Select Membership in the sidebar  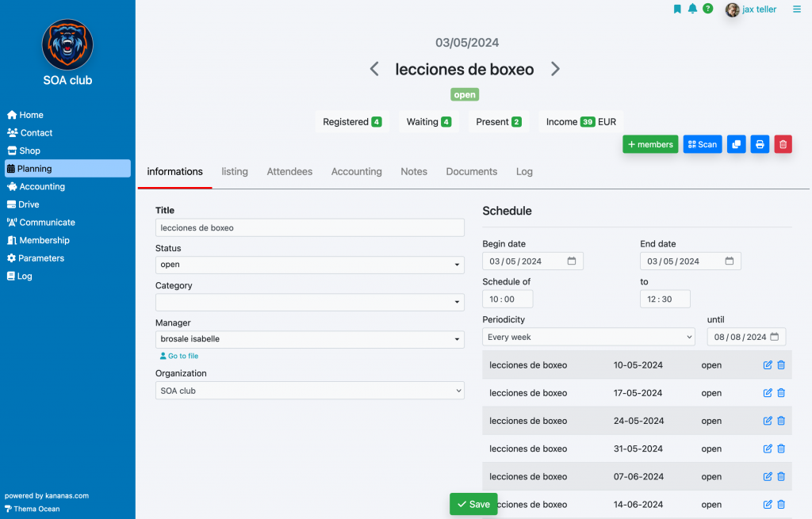point(44,240)
